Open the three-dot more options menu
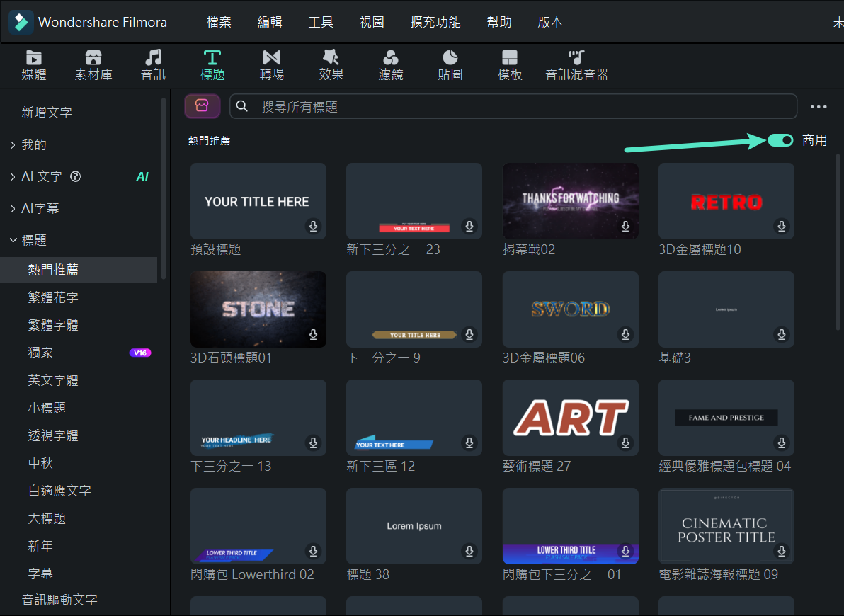 [819, 107]
